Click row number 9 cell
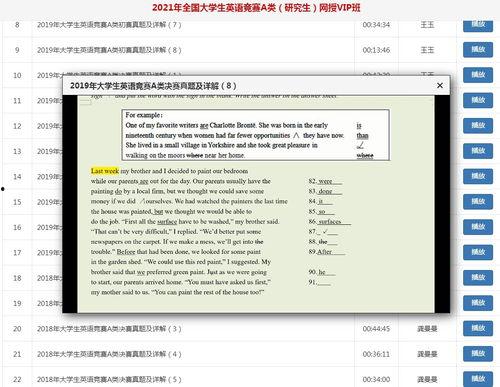The width and height of the screenshot is (500, 387). pos(17,50)
